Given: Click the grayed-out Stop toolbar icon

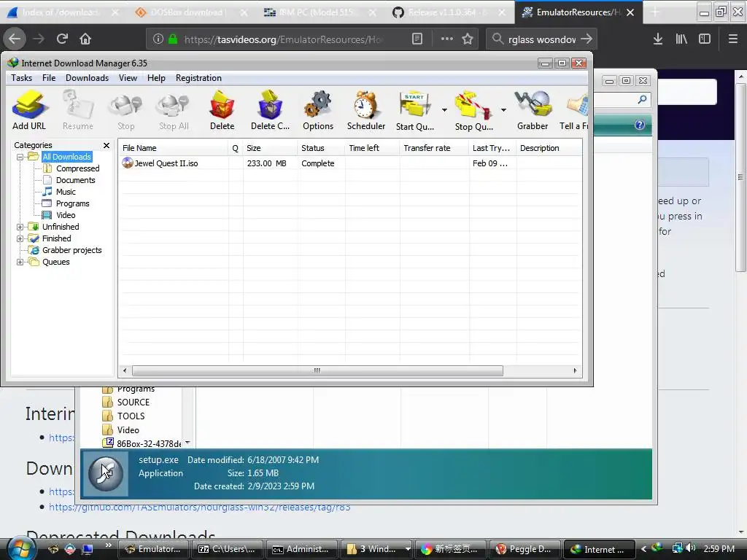Looking at the screenshot, I should (x=125, y=110).
